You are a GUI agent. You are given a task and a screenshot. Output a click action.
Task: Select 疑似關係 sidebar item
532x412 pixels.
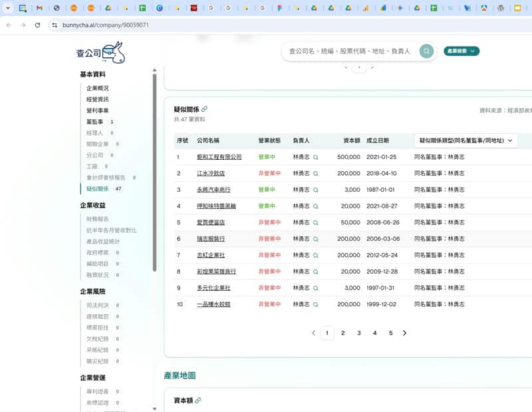[x=97, y=189]
